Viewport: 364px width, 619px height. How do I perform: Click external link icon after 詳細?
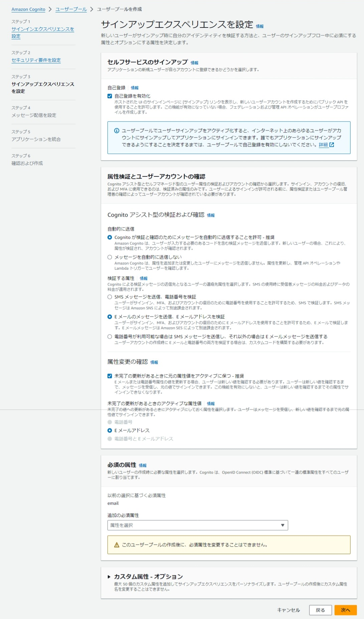[332, 145]
